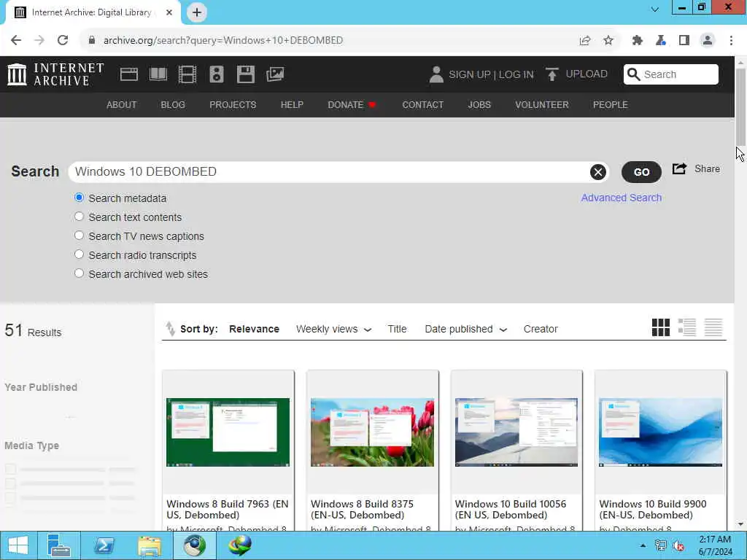The image size is (747, 560).
Task: Select Search archived web sites option
Action: pyautogui.click(x=79, y=273)
